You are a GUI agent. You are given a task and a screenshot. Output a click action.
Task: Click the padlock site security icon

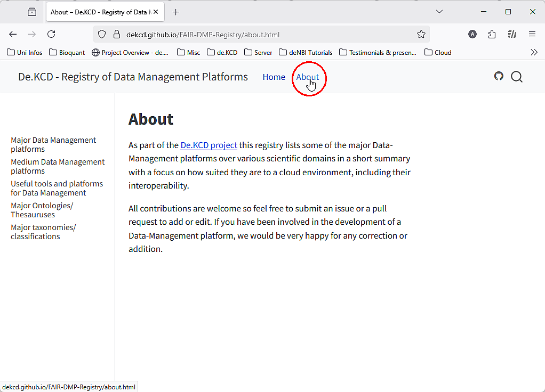click(117, 35)
